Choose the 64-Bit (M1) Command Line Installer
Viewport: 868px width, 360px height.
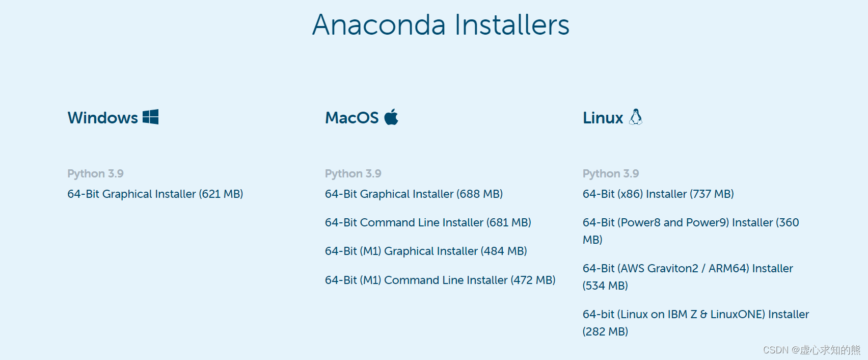tap(440, 280)
